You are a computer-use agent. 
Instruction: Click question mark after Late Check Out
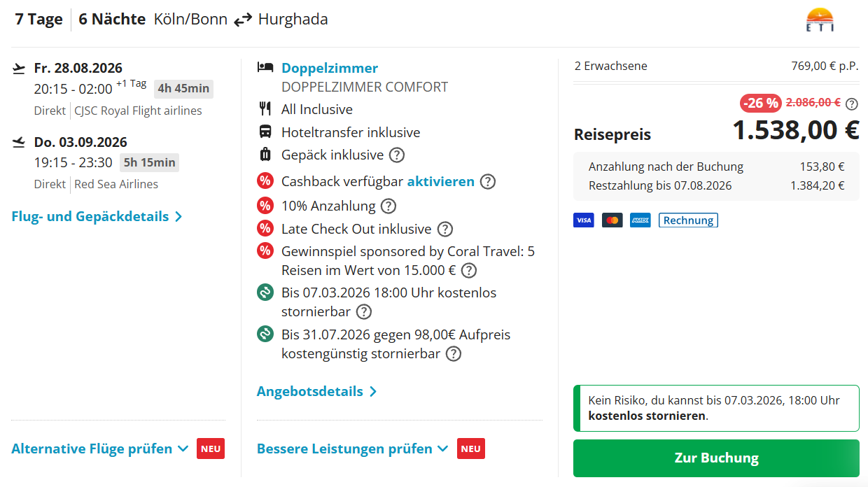pyautogui.click(x=445, y=229)
